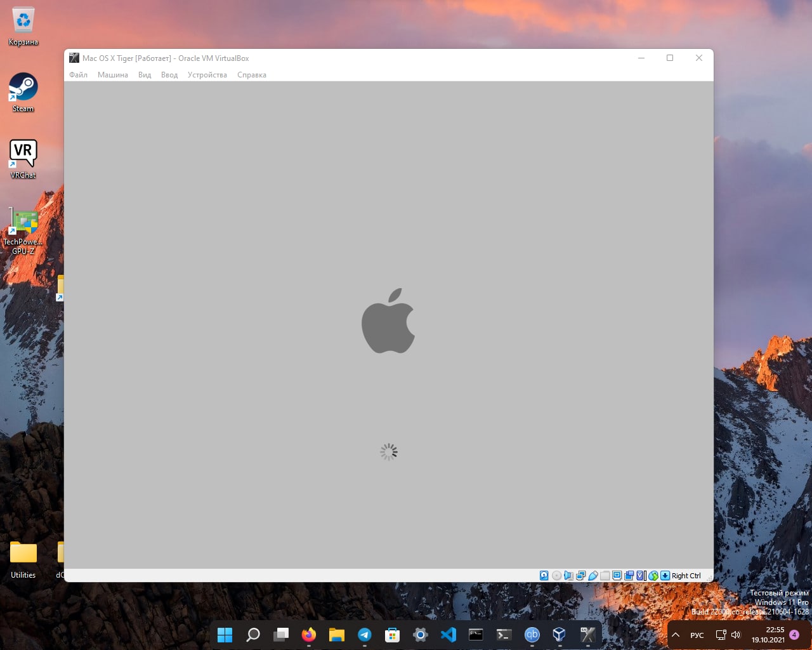Switch to Telegram in taskbar
Image resolution: width=812 pixels, height=650 pixels.
click(x=365, y=635)
